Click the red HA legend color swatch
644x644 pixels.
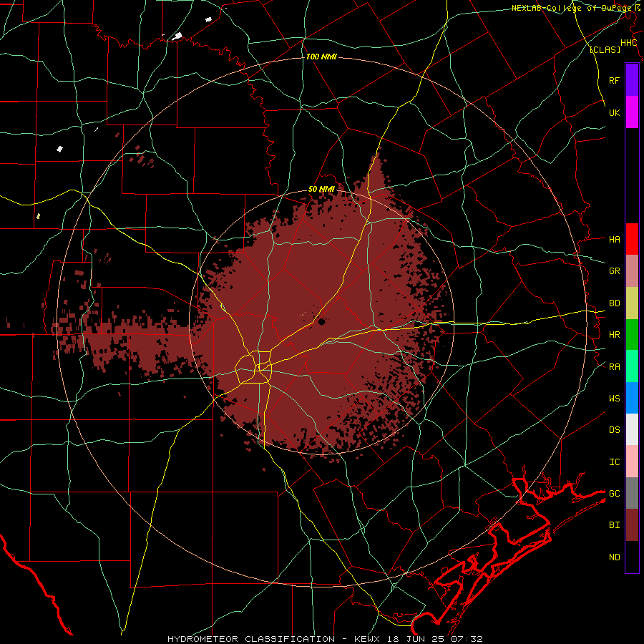(632, 239)
